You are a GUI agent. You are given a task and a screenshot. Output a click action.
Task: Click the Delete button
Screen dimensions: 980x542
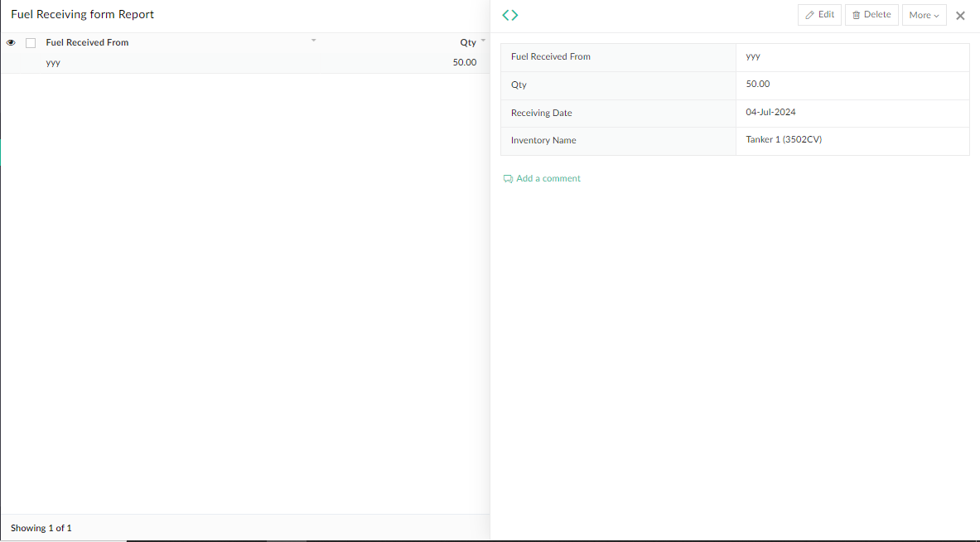pos(871,14)
